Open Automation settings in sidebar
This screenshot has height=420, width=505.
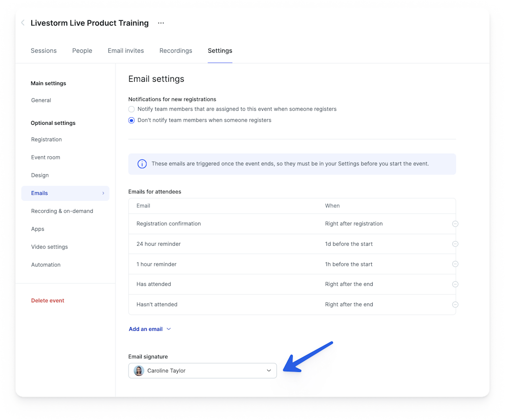tap(46, 264)
